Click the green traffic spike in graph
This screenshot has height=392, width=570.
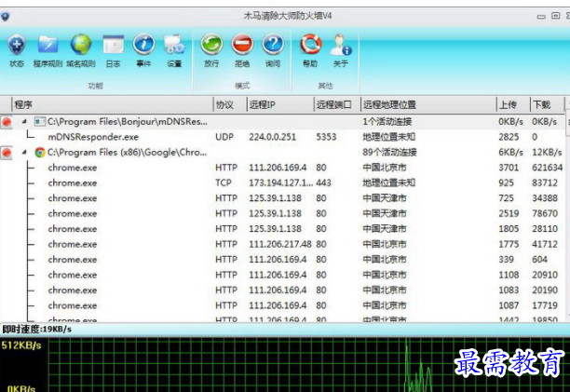pyautogui.click(x=418, y=367)
